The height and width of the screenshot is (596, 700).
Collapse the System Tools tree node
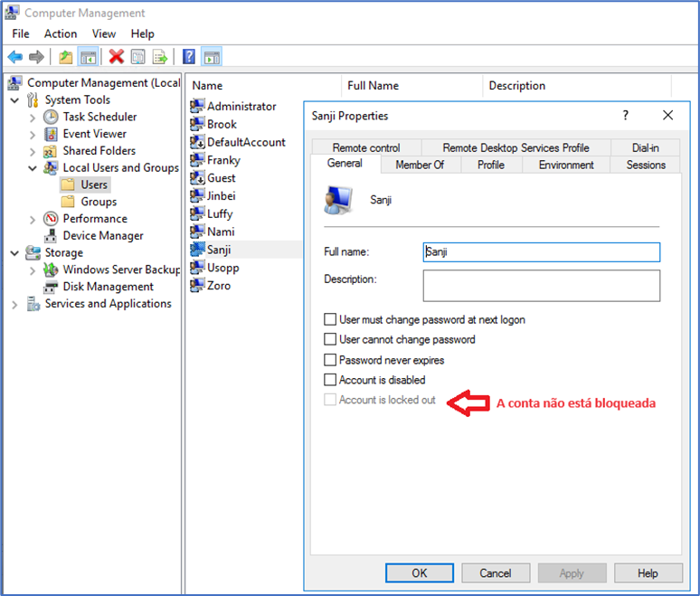[15, 99]
